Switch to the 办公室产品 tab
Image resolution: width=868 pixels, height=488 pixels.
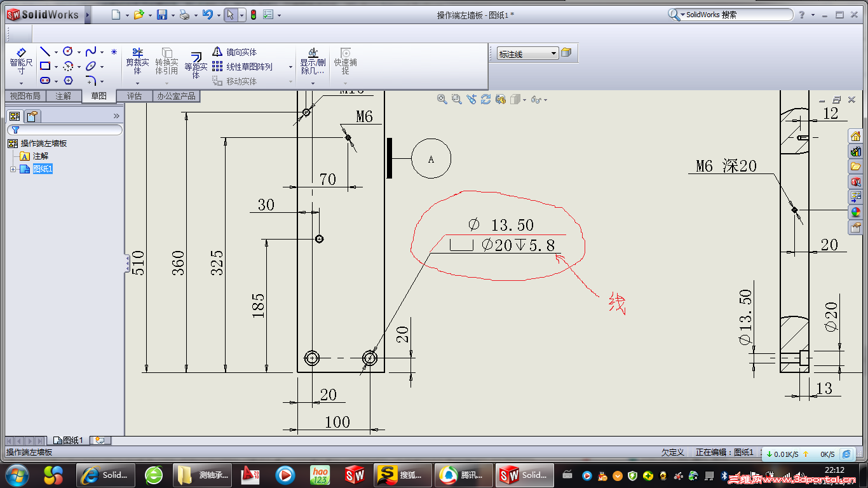click(177, 96)
